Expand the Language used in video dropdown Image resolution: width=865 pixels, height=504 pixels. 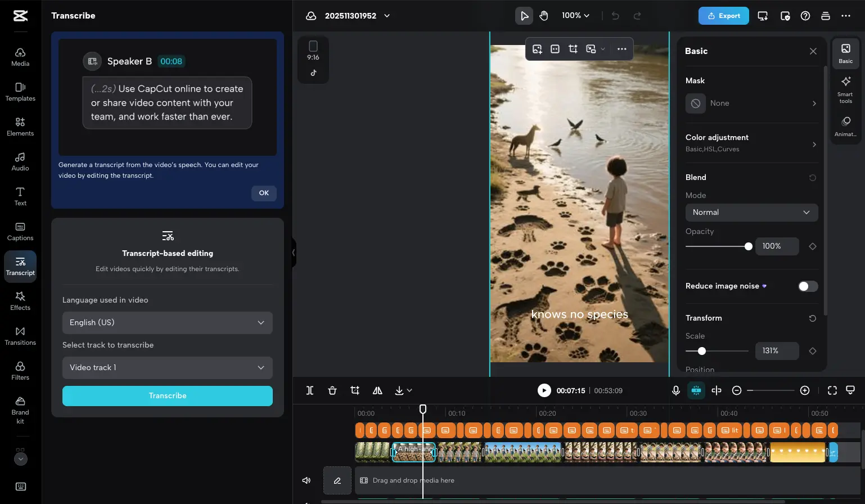[x=167, y=322]
